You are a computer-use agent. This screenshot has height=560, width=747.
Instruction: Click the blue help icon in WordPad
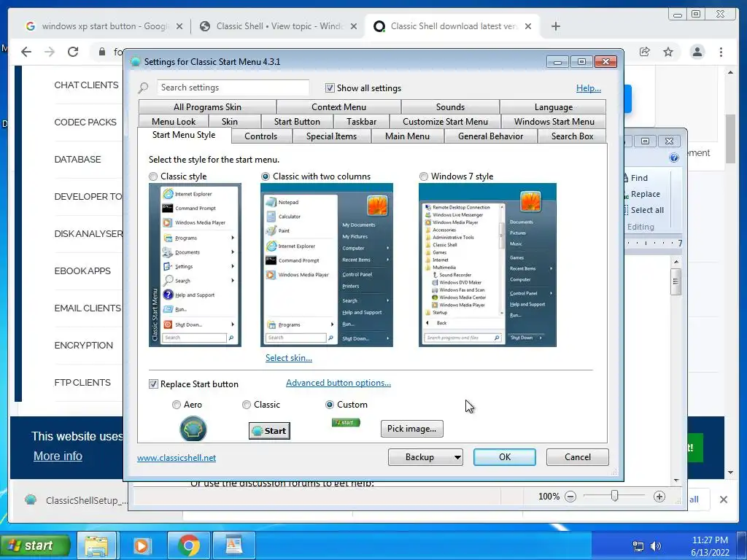point(673,157)
